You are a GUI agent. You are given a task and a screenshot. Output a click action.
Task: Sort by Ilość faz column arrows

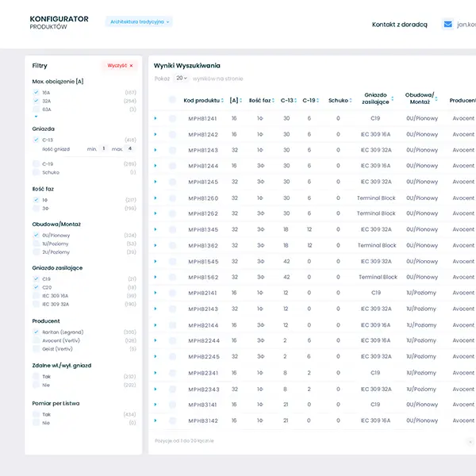coord(274,101)
